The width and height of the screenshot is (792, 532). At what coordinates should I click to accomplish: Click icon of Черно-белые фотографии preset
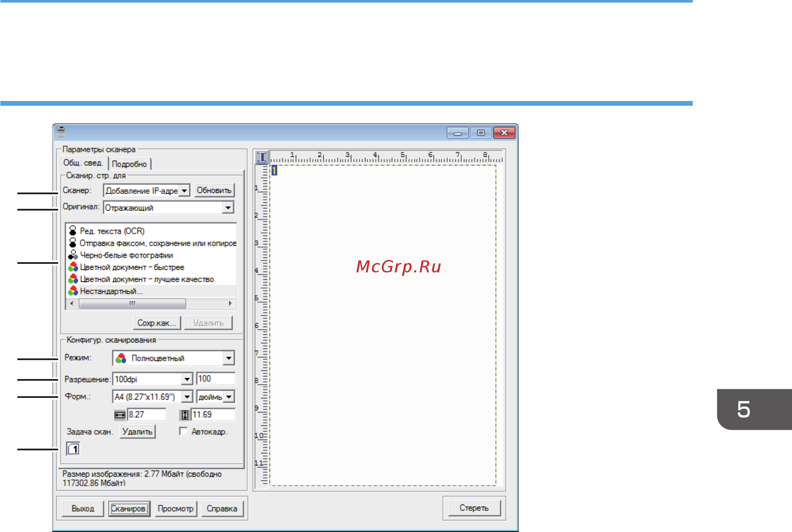(73, 255)
